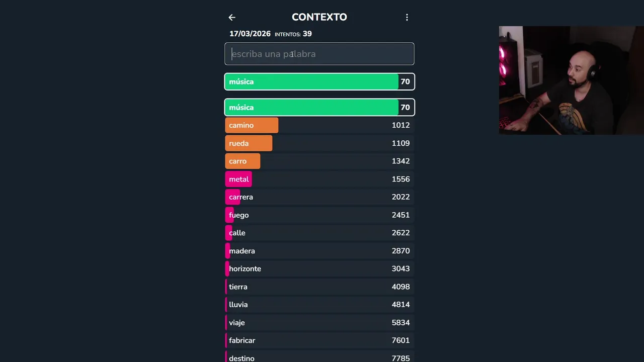Screen dimensions: 644x362
Task: Select the 'rueda' guess row
Action: point(319,143)
